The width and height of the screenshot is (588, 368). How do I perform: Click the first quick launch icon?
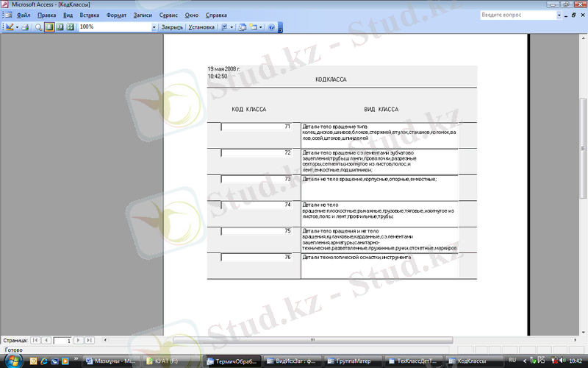point(33,361)
